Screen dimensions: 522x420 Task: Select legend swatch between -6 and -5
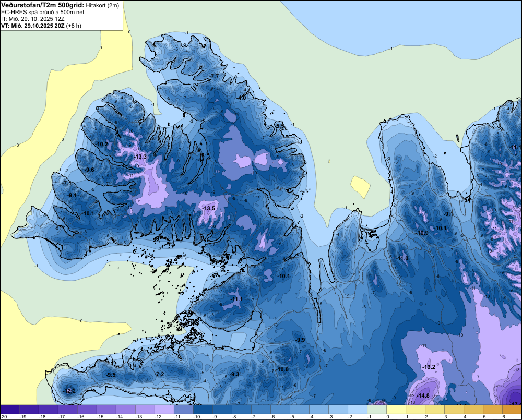pyautogui.click(x=280, y=410)
